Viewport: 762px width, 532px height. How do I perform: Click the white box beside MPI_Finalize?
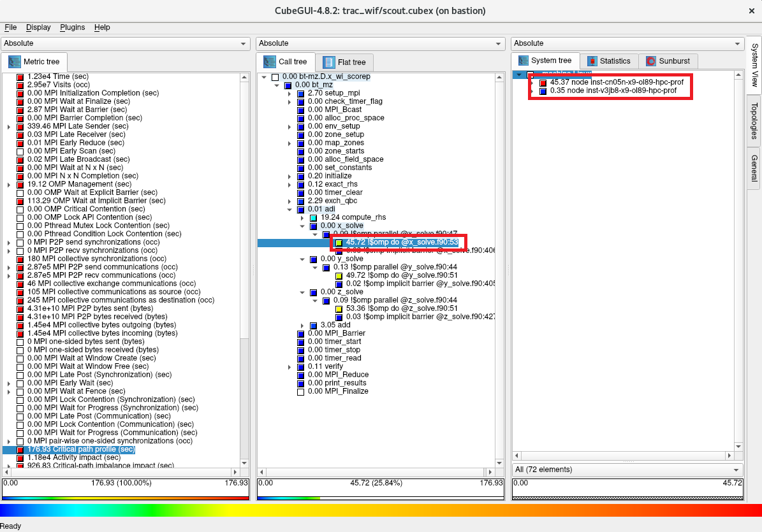pyautogui.click(x=300, y=392)
